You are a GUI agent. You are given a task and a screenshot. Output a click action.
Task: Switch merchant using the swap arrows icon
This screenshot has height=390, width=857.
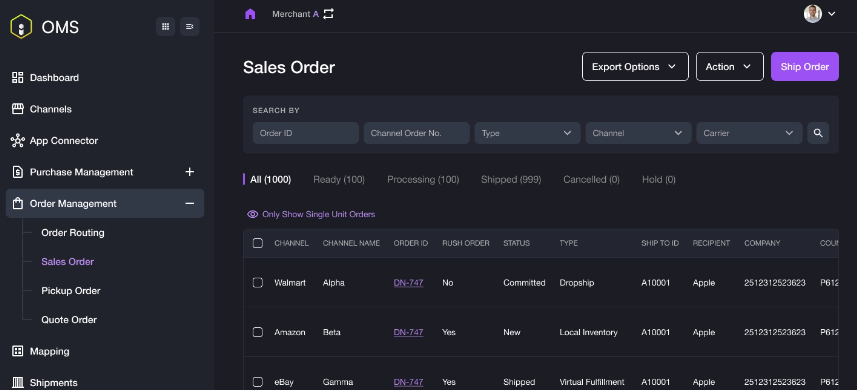click(x=328, y=14)
